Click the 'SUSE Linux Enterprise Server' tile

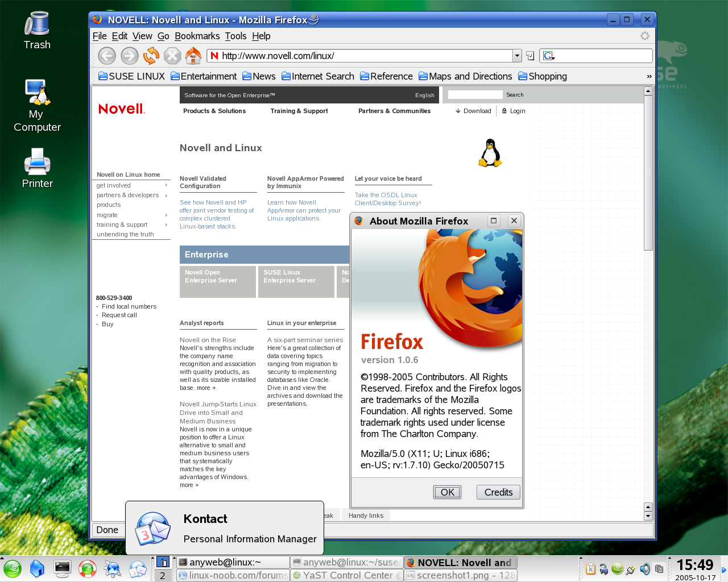[296, 282]
